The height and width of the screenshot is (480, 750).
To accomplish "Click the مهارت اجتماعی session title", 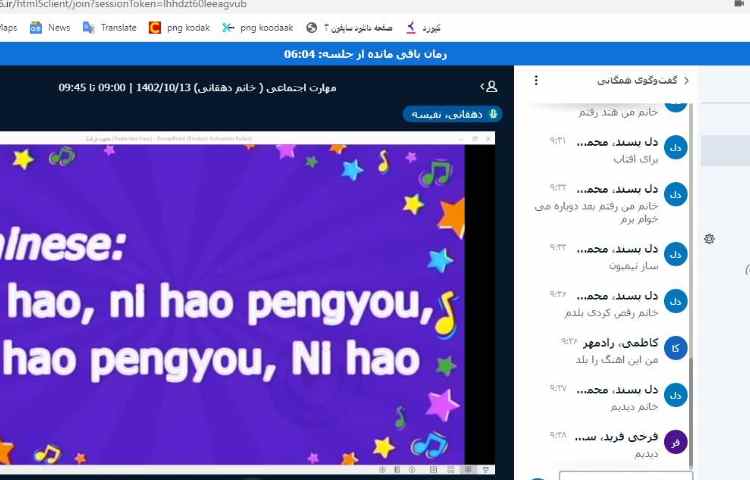I will click(x=197, y=87).
